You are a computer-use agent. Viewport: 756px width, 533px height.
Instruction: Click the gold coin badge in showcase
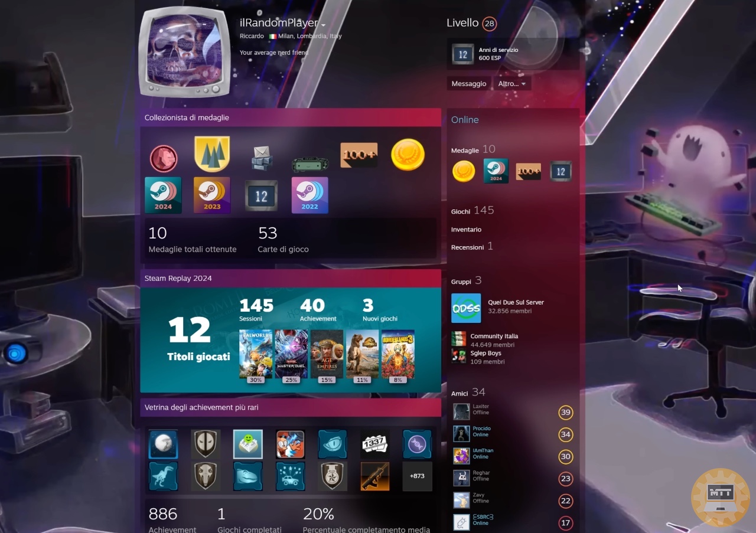coord(408,155)
